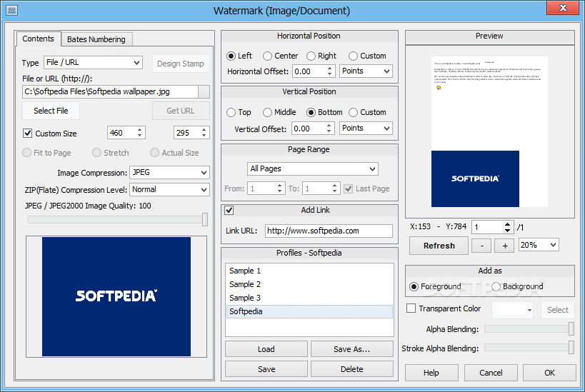Image resolution: width=585 pixels, height=392 pixels.
Task: Select the Softpedia profile row
Action: (x=309, y=311)
